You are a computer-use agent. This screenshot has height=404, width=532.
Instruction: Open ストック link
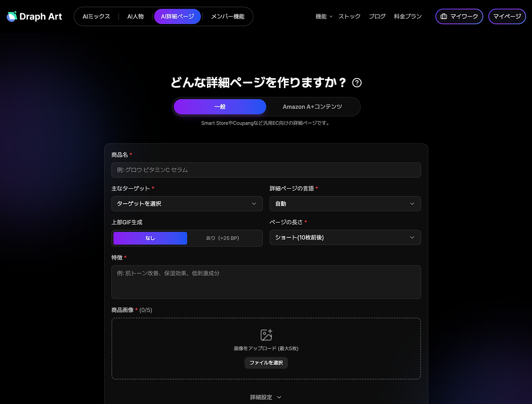click(x=350, y=17)
